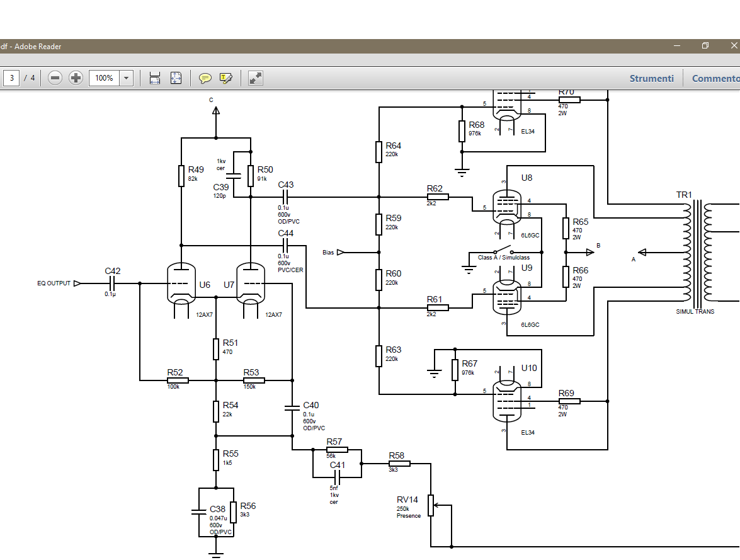Select the fit width scrolling icon
Screen dimensions: 740x560
click(x=155, y=78)
